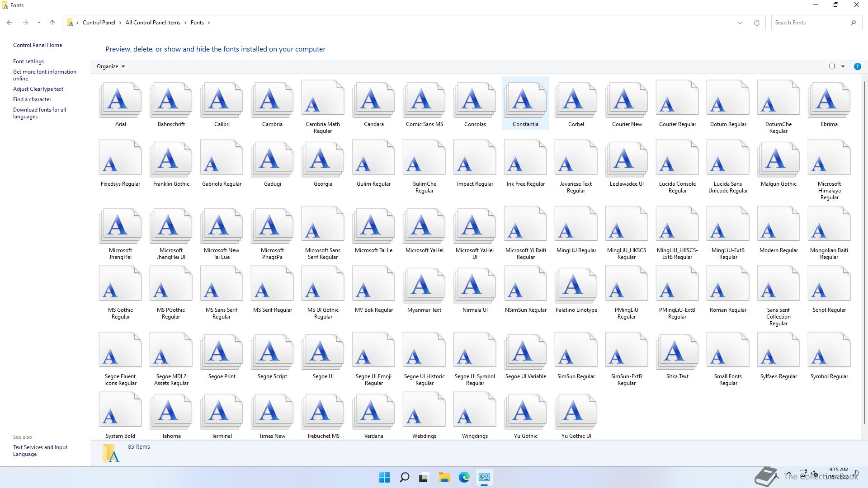Refresh the Fonts folder view
868x488 pixels.
pyautogui.click(x=756, y=23)
